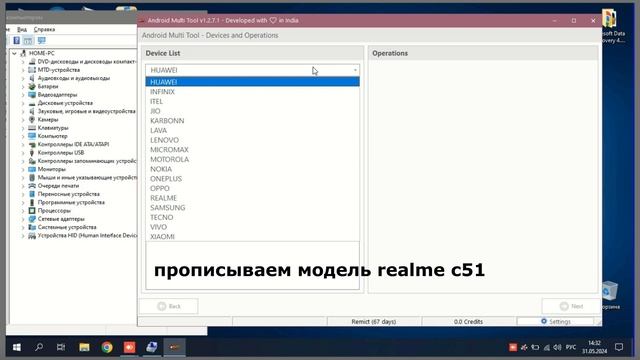
Task: Select NOKIA in the brand dropdown
Action: click(252, 169)
